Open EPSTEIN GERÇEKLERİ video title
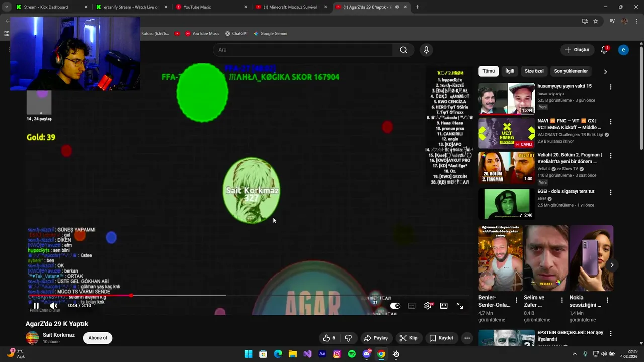The width and height of the screenshot is (644, 362). pos(570,336)
